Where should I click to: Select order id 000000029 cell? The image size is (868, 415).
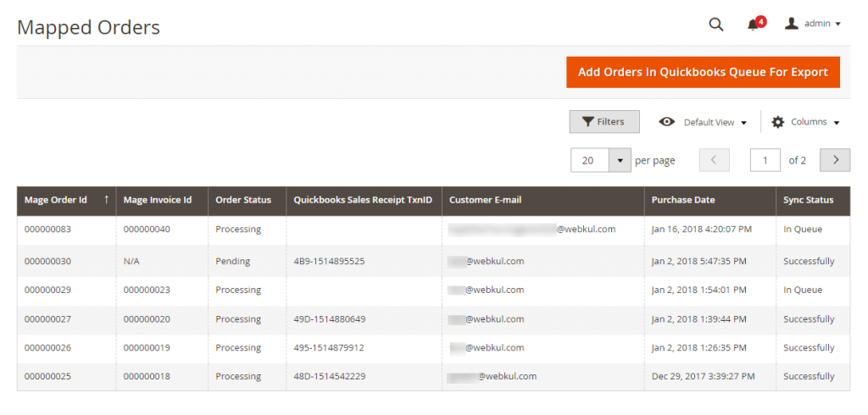[x=47, y=290]
